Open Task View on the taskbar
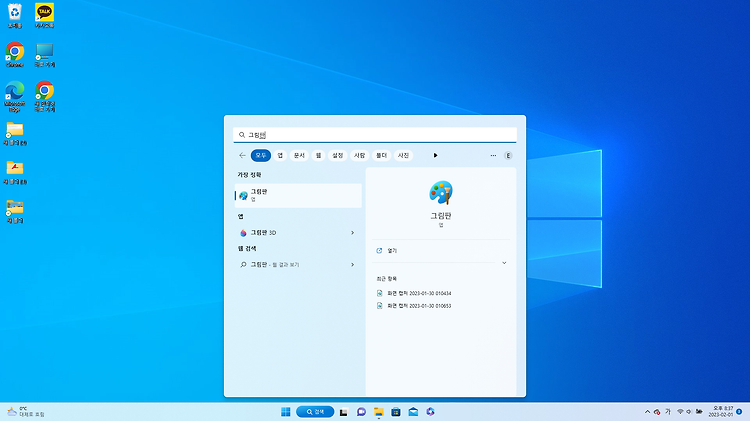 [343, 411]
